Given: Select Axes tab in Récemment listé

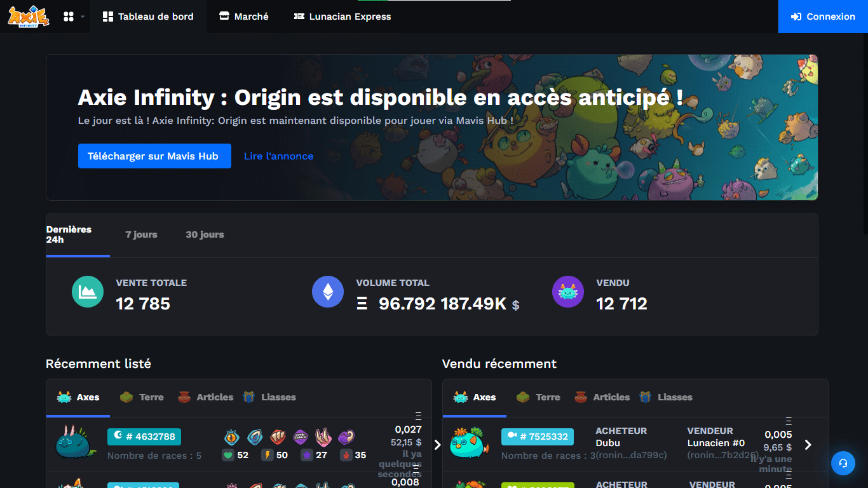Looking at the screenshot, I should point(78,397).
